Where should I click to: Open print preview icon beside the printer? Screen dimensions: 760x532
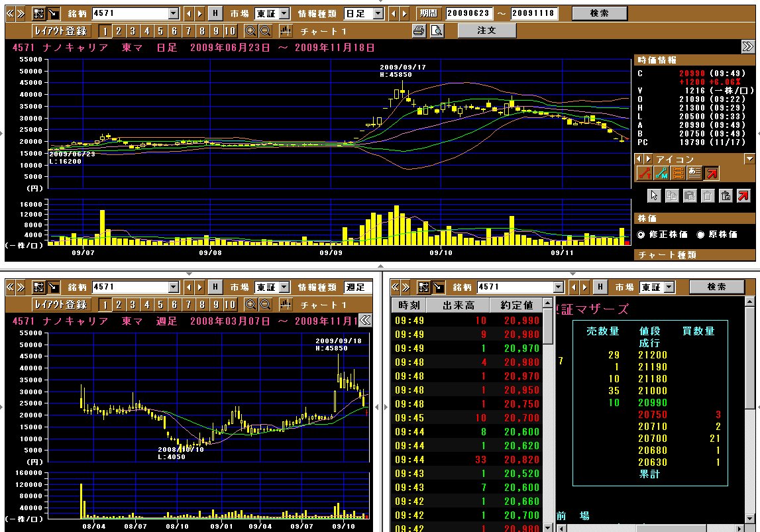click(x=436, y=30)
